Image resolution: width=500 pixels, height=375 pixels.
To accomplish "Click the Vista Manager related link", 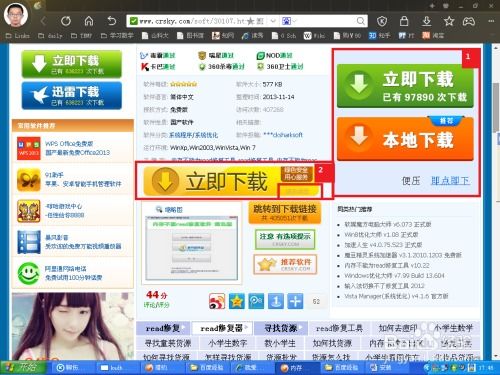I will (396, 296).
